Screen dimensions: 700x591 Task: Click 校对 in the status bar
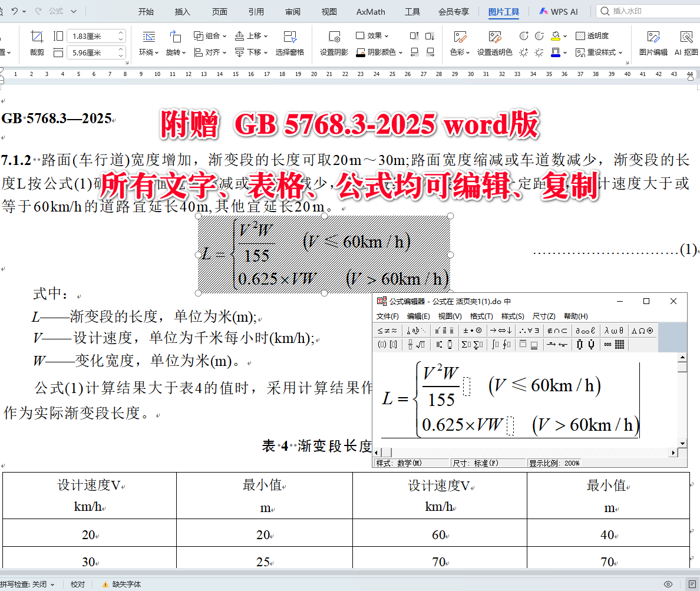tap(77, 584)
